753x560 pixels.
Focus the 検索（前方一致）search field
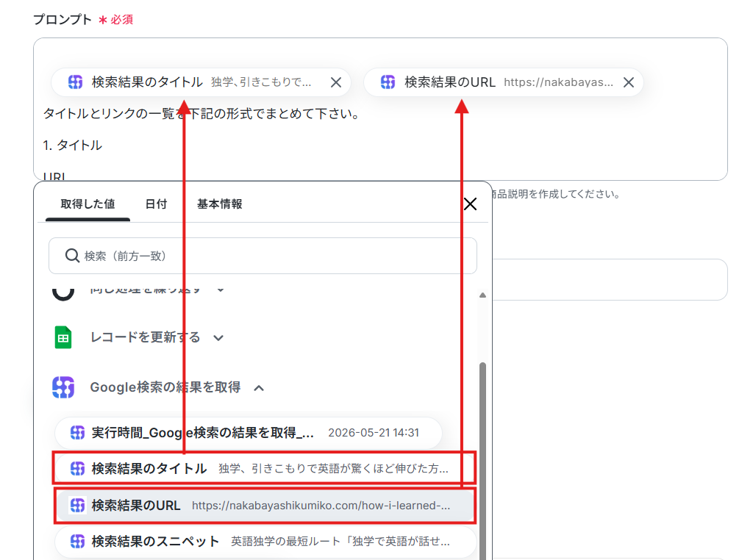point(263,256)
